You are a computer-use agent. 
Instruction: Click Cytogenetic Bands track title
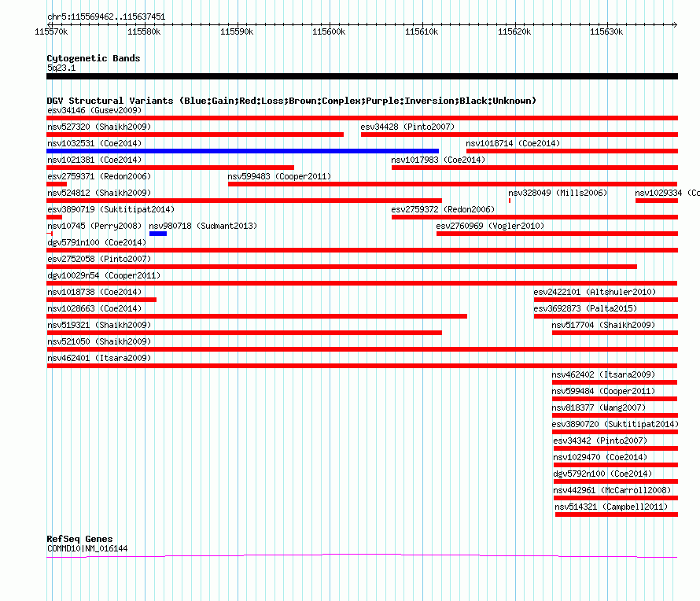point(94,58)
